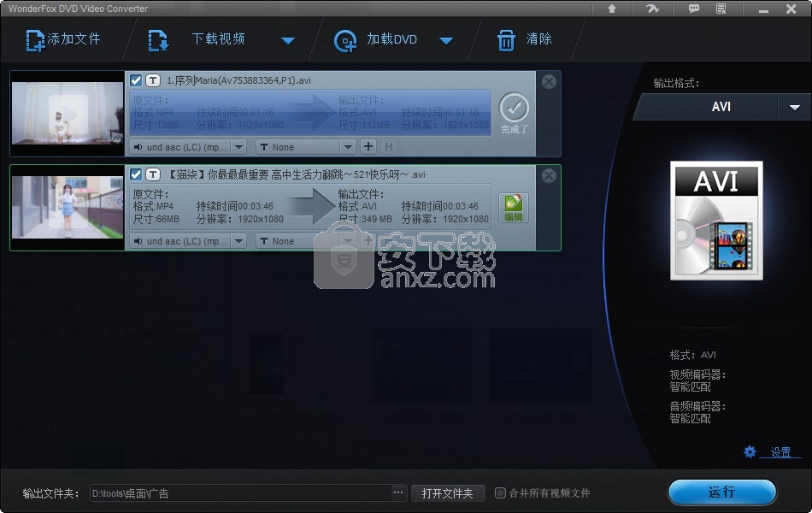Image resolution: width=812 pixels, height=513 pixels.
Task: Open the register list icon in title bar
Action: coord(721,9)
